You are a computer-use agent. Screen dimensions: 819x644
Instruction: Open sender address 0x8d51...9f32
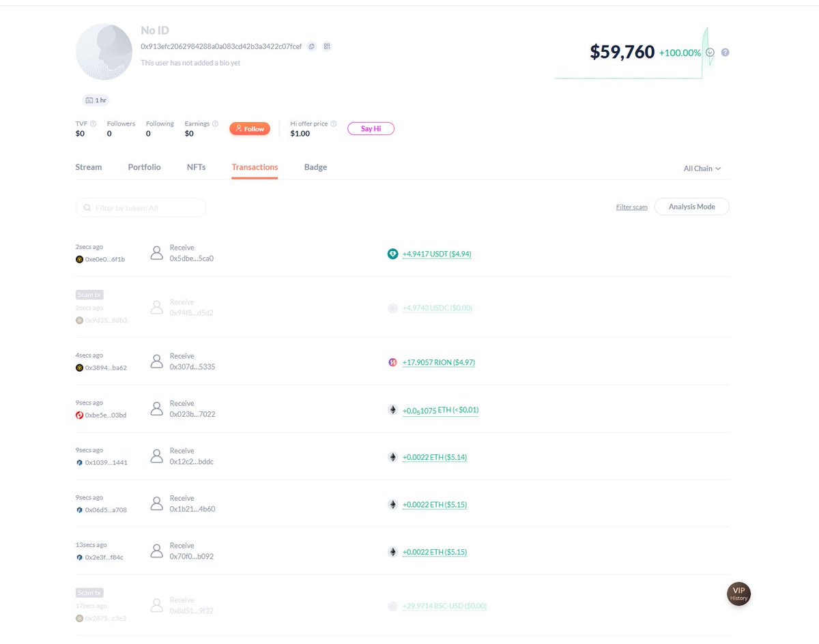click(x=192, y=611)
